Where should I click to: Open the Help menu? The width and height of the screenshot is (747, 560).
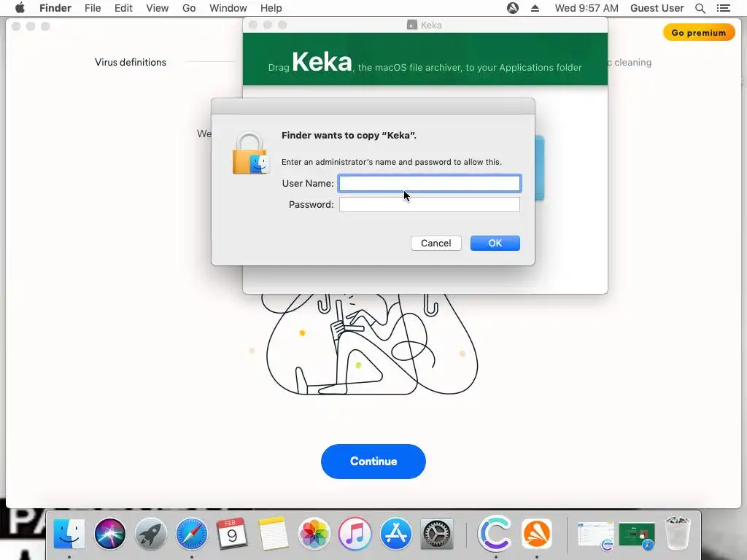(271, 8)
